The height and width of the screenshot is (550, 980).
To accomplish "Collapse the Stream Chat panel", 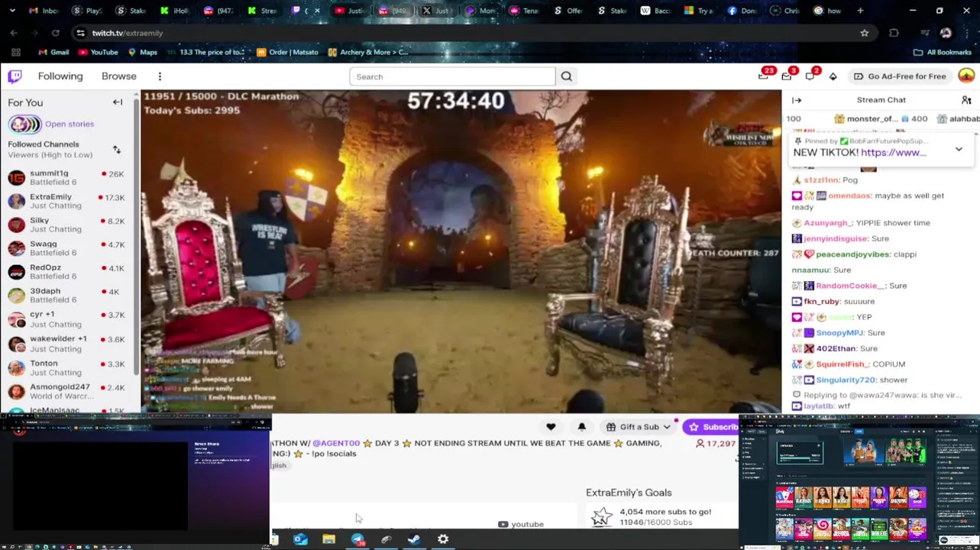I will pyautogui.click(x=797, y=100).
